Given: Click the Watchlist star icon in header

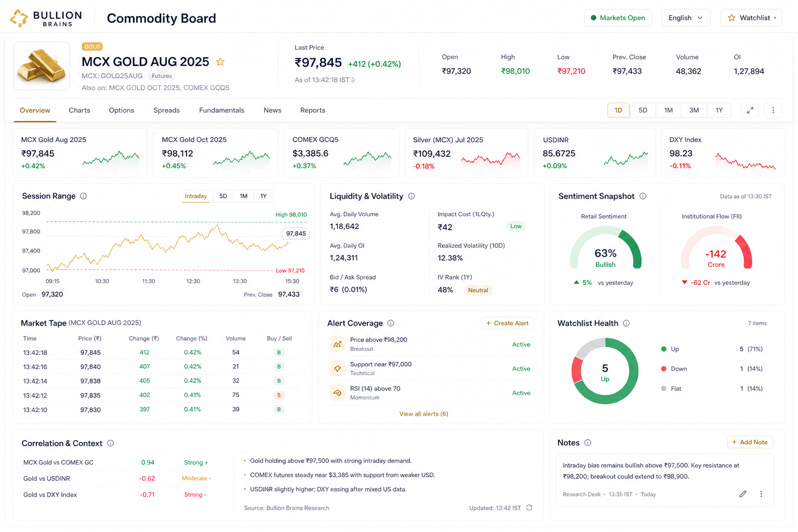Looking at the screenshot, I should tap(731, 18).
